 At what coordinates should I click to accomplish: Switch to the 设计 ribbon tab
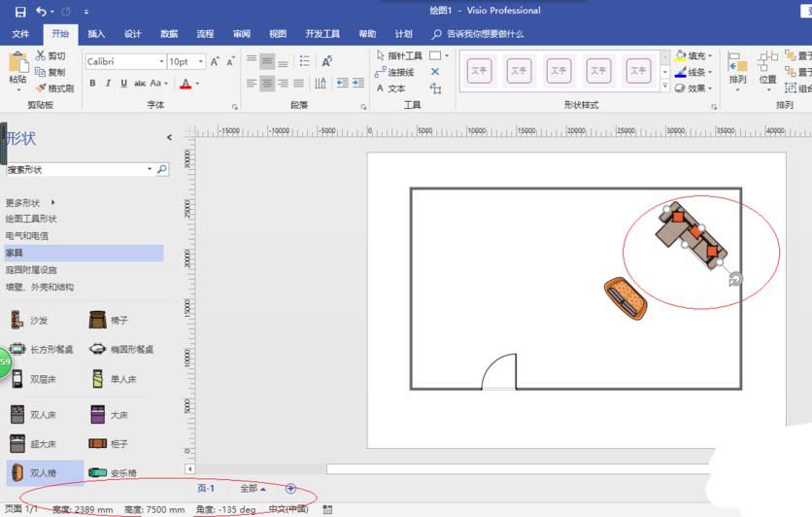(132, 34)
